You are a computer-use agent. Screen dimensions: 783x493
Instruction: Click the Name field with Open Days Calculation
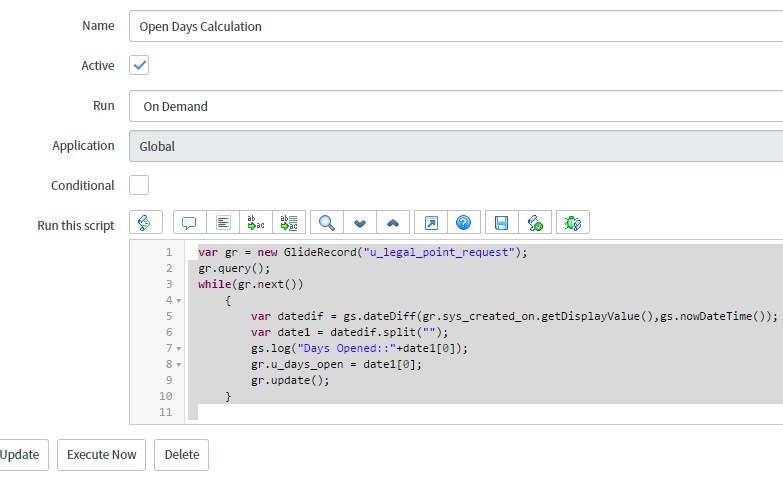coord(456,26)
